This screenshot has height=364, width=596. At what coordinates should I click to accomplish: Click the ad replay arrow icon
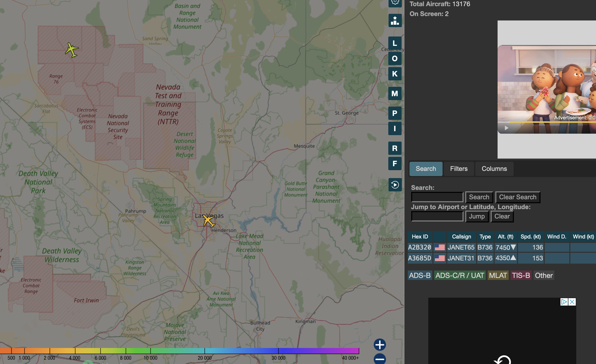(x=503, y=360)
